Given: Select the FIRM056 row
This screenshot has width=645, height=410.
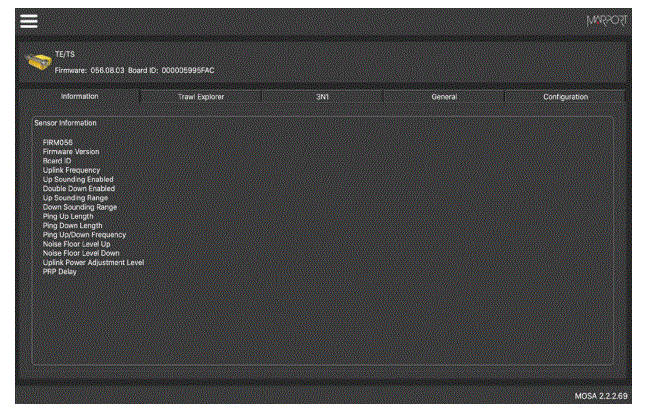Looking at the screenshot, I should [x=58, y=142].
